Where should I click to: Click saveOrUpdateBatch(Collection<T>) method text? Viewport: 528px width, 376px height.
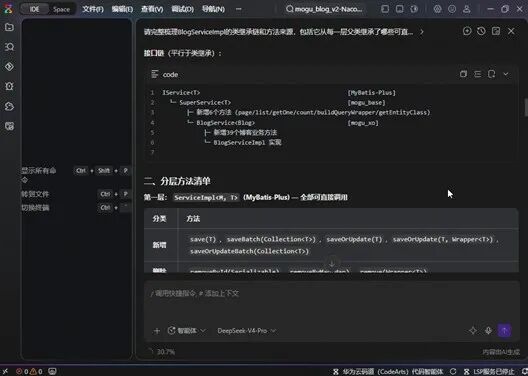point(249,251)
